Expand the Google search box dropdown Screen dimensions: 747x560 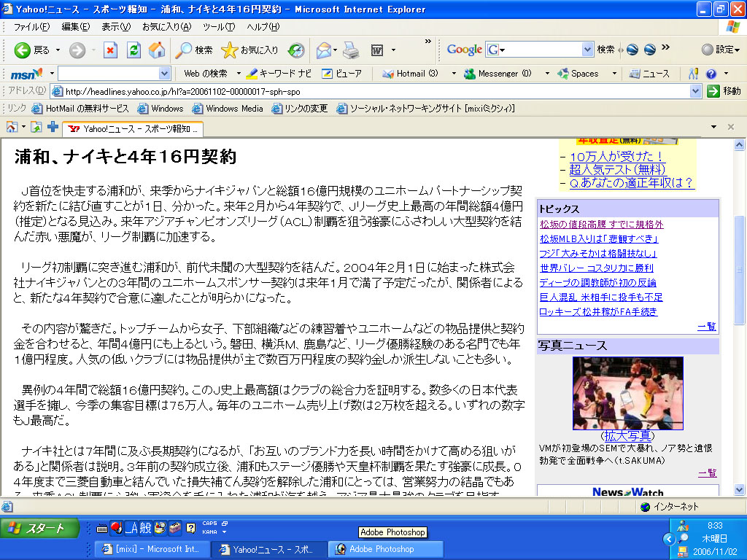pos(587,49)
